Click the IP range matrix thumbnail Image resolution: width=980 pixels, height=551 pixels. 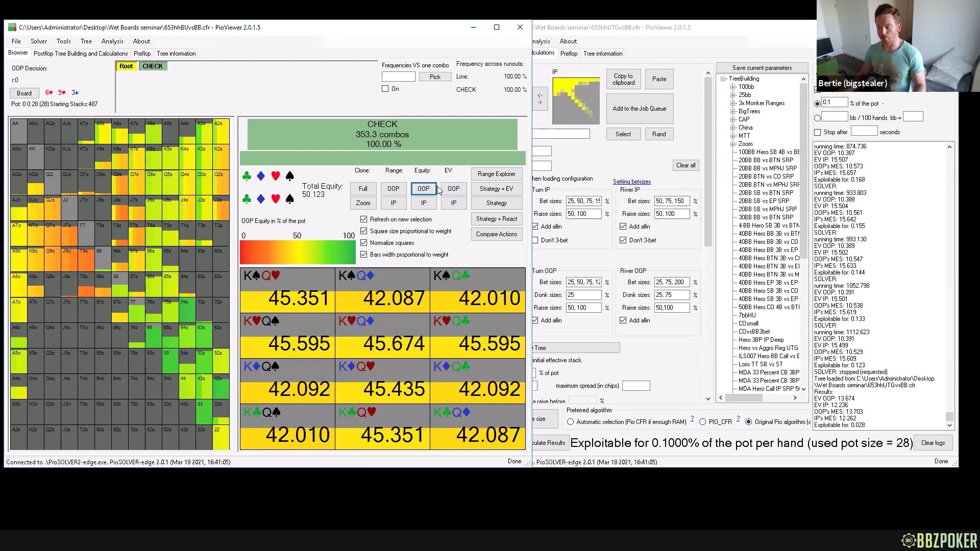point(576,101)
